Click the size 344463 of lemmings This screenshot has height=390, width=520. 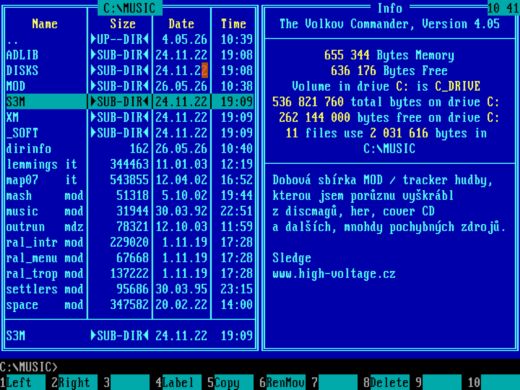pos(129,164)
